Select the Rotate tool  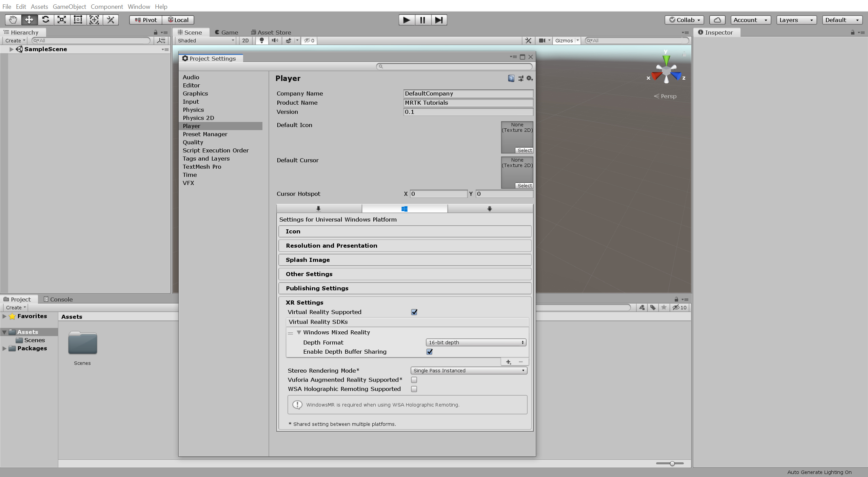pyautogui.click(x=45, y=20)
